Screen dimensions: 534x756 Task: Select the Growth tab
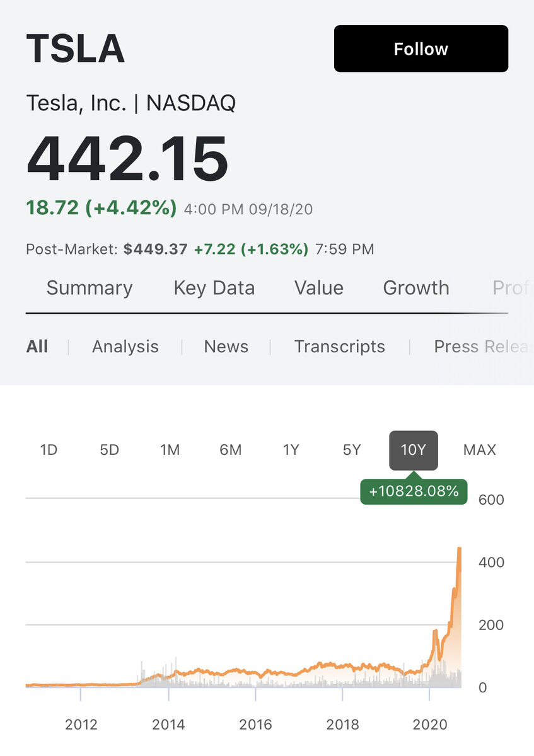[416, 288]
